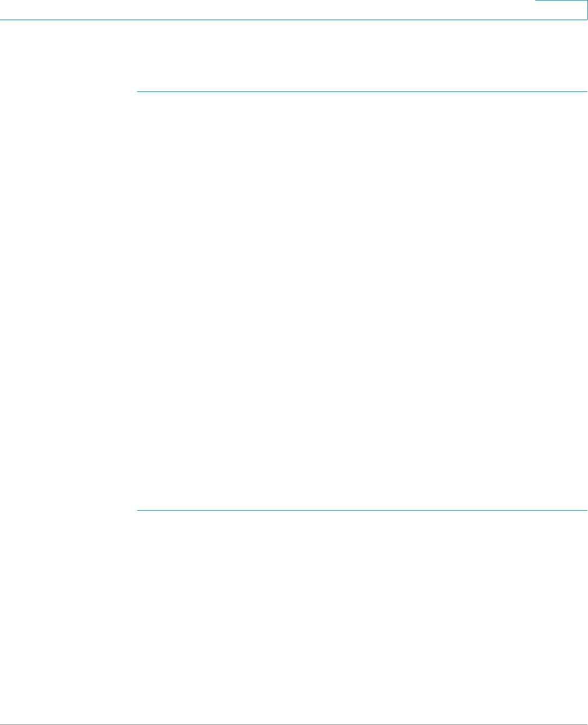Click the upper teal horizontal divider line
Image resolution: width=588 pixels, height=725 pixels.
coord(362,92)
